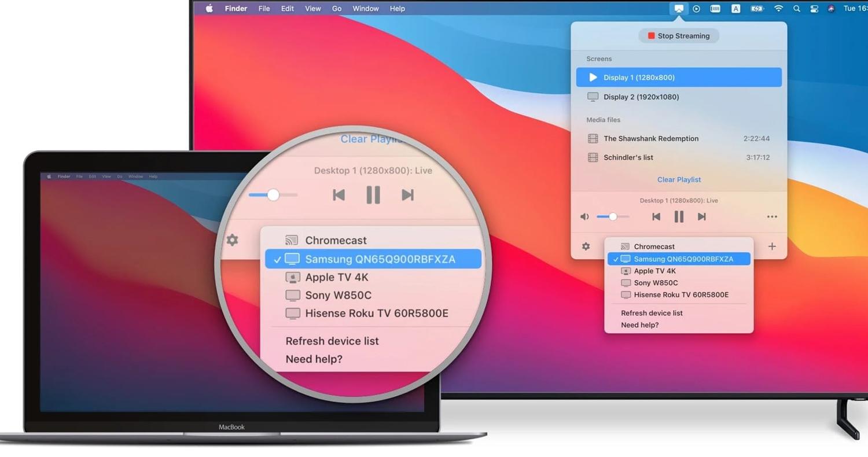Select Display 2 (1920x1080) screen
The image size is (868, 457).
coord(679,97)
